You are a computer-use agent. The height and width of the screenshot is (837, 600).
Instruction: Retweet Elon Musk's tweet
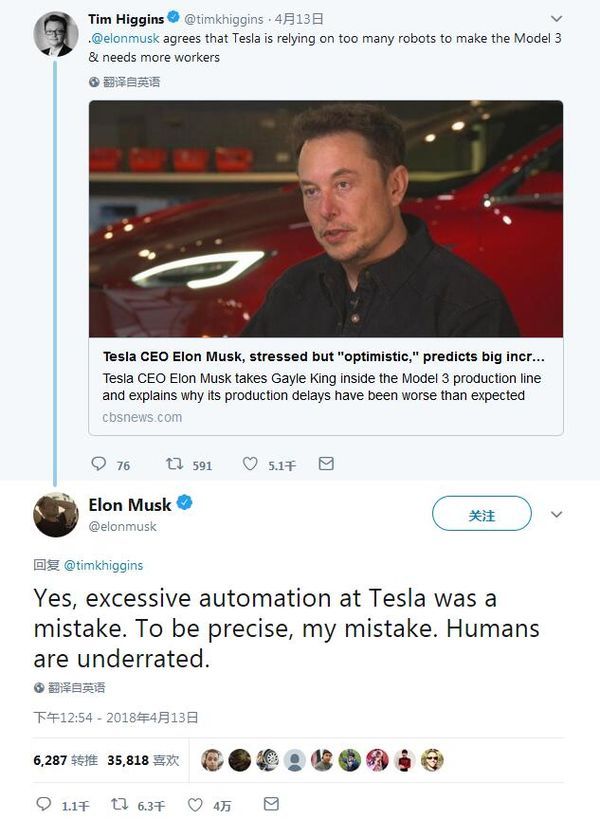click(119, 805)
